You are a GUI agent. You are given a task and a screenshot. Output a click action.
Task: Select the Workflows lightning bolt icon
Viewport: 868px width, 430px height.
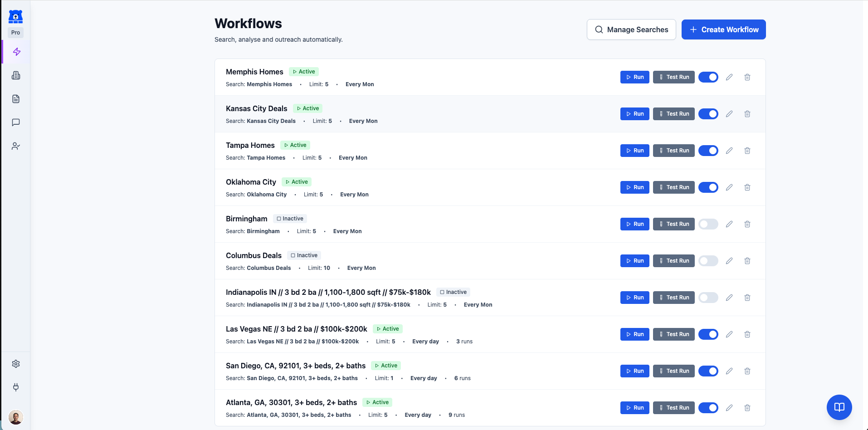pyautogui.click(x=16, y=52)
